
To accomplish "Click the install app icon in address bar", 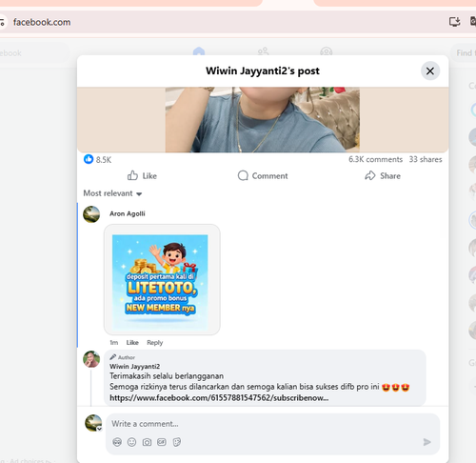I will 454,22.
